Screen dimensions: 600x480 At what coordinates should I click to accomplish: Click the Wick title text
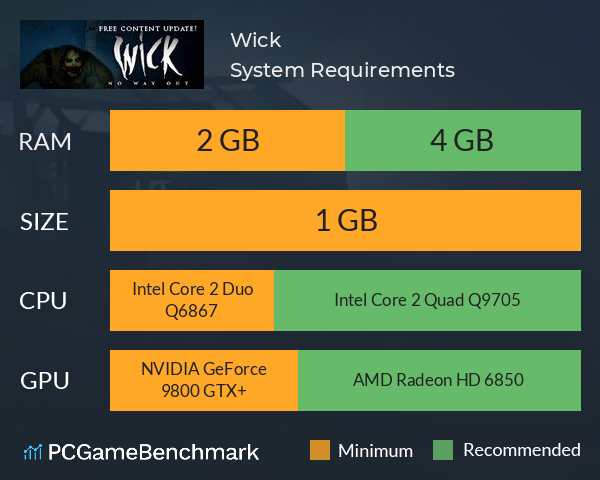256,40
